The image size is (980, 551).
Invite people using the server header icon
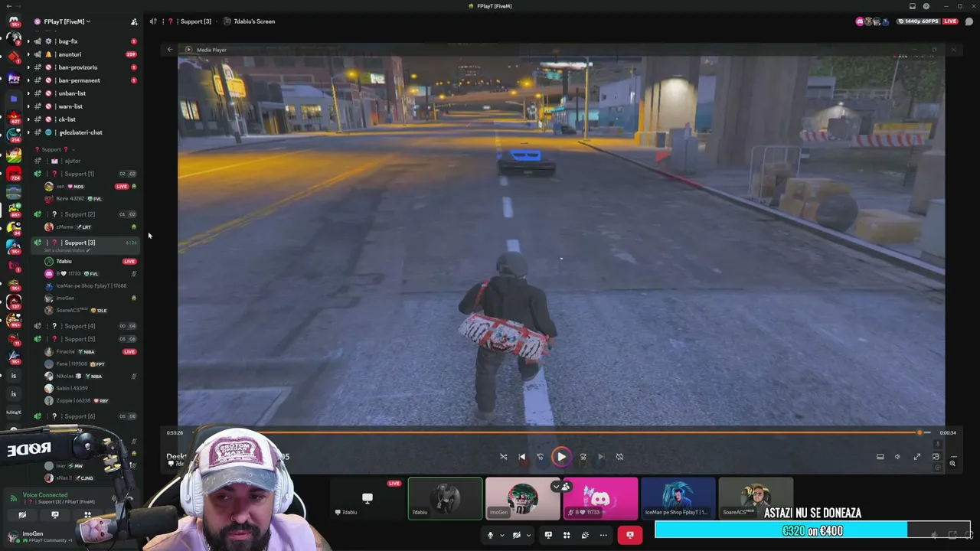(134, 21)
